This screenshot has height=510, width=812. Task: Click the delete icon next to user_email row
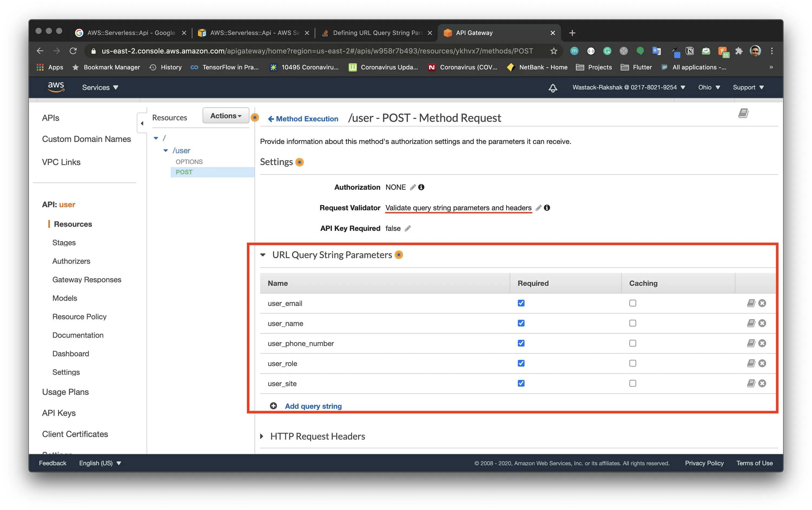[x=762, y=302]
